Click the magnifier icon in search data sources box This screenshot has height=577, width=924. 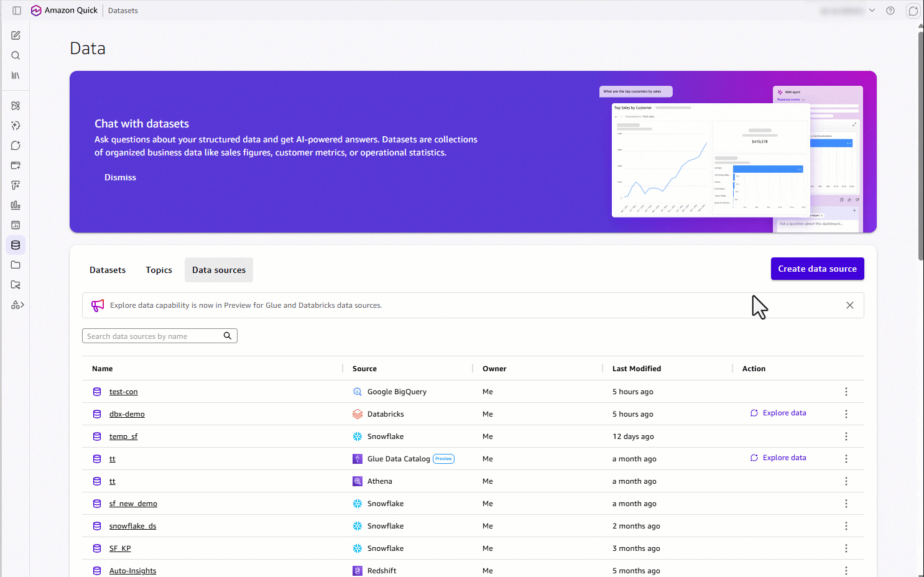click(x=228, y=336)
